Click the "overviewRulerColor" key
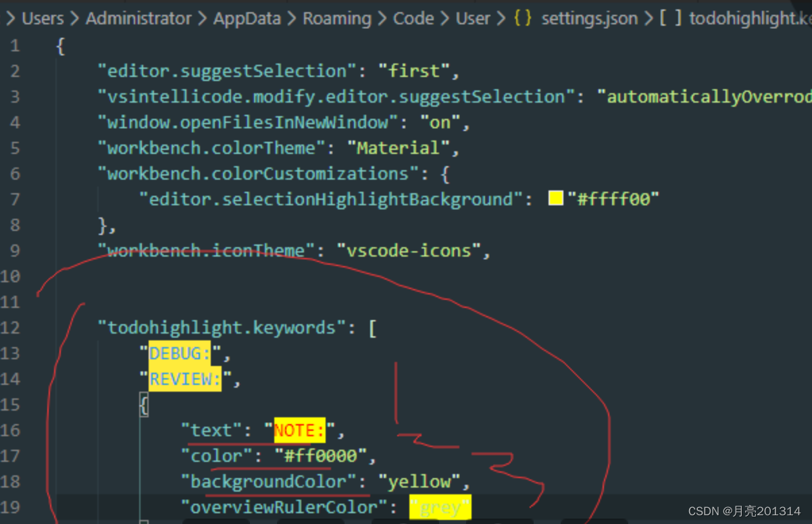The height and width of the screenshot is (524, 812). tap(284, 506)
